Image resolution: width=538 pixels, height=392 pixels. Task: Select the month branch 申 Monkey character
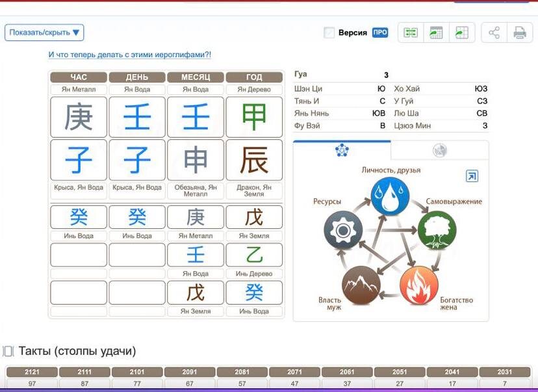pyautogui.click(x=196, y=160)
